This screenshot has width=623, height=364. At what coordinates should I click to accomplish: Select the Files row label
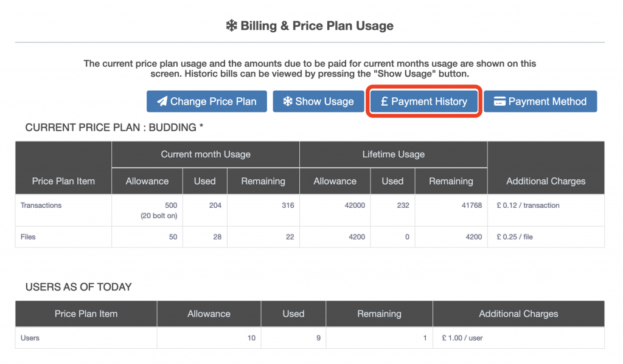pyautogui.click(x=28, y=237)
